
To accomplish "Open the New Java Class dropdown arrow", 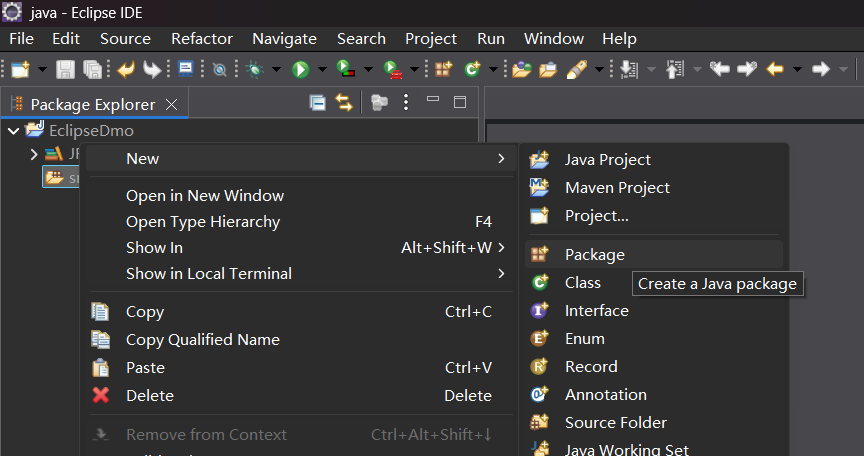I will point(494,70).
